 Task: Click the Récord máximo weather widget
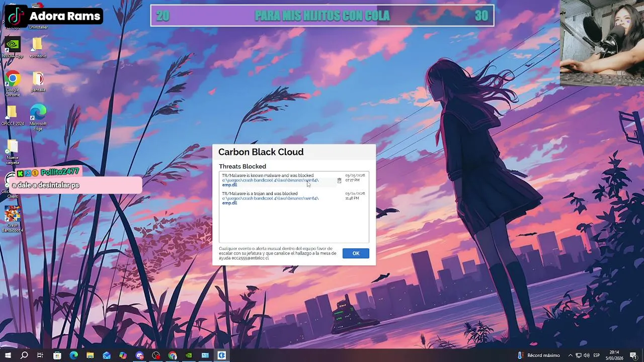[x=538, y=355]
